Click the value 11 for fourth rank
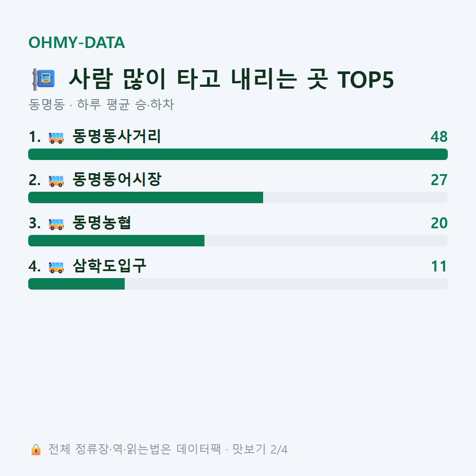 (439, 266)
